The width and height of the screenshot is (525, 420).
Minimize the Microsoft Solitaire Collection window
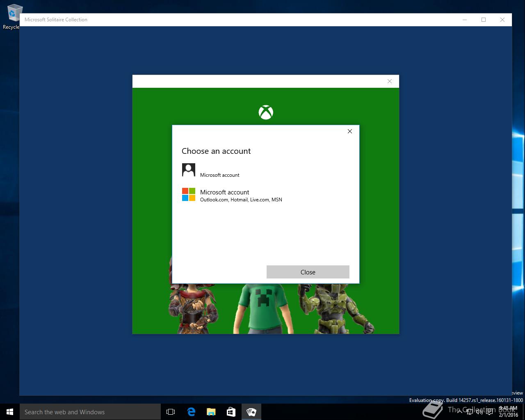point(465,20)
